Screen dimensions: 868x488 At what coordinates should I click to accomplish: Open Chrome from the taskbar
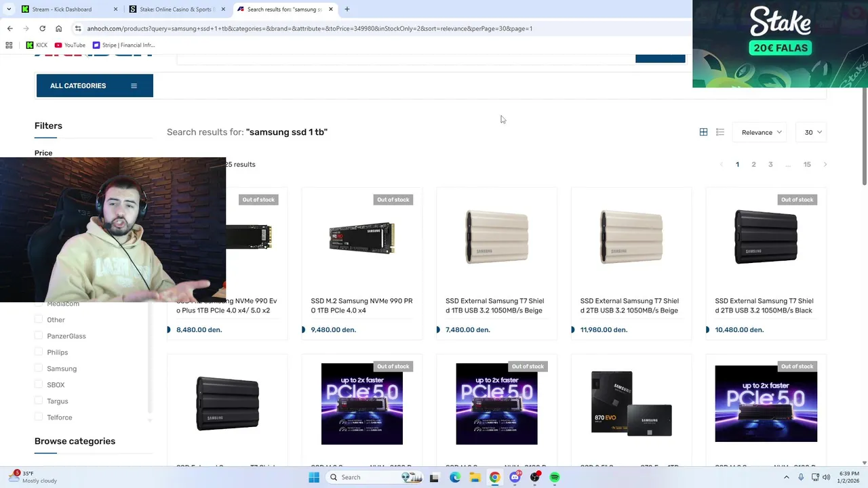coord(495,477)
